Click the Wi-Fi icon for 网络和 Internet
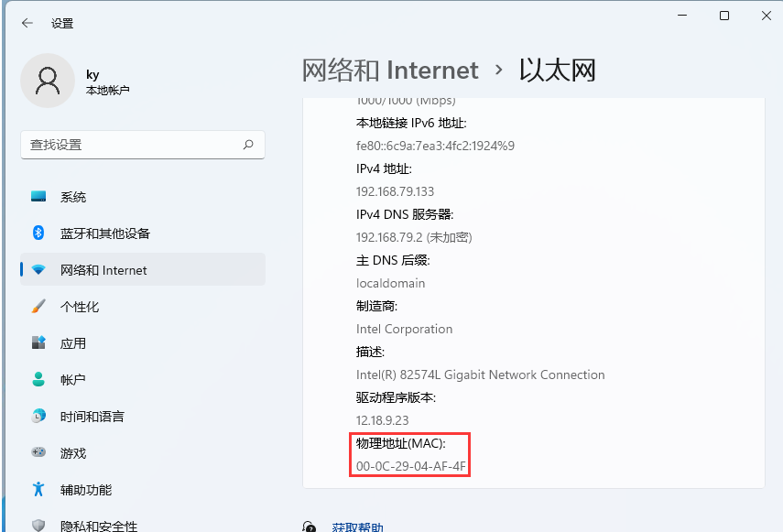The width and height of the screenshot is (783, 532). tap(38, 270)
